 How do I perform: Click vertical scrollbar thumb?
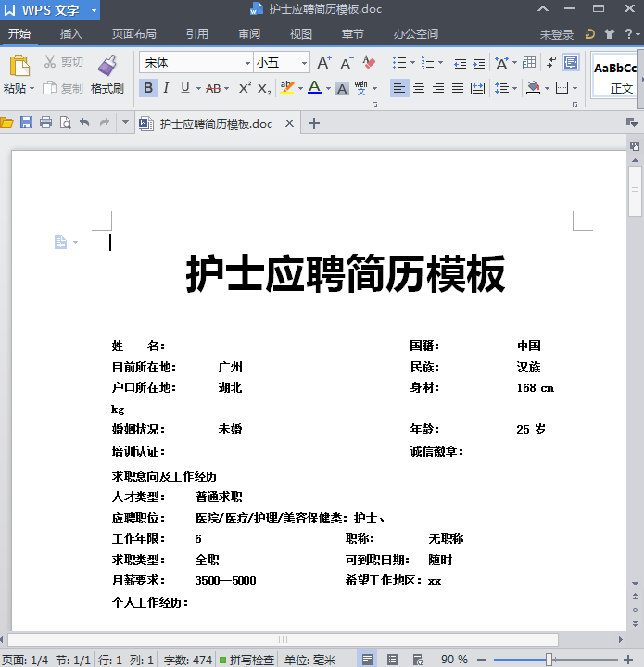[x=635, y=192]
